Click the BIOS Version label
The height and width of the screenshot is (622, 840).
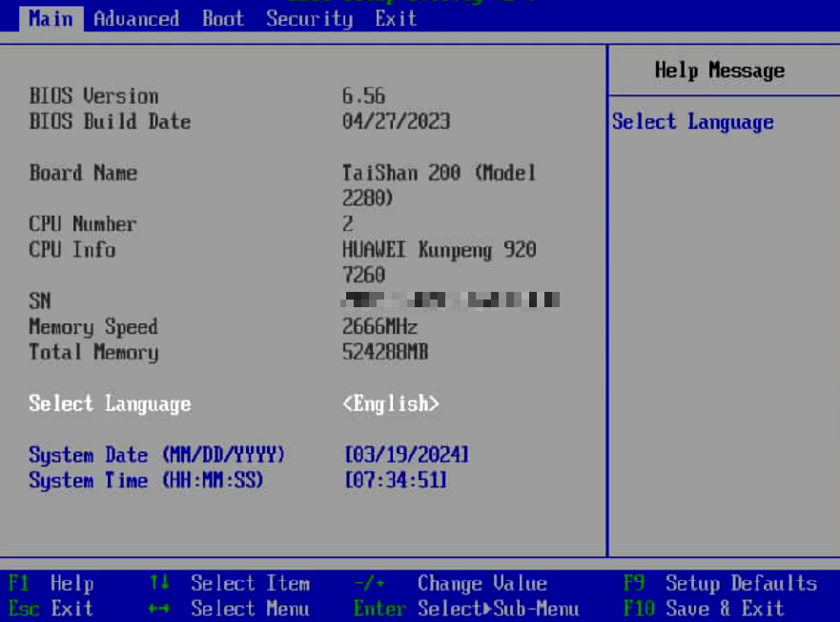click(x=93, y=96)
